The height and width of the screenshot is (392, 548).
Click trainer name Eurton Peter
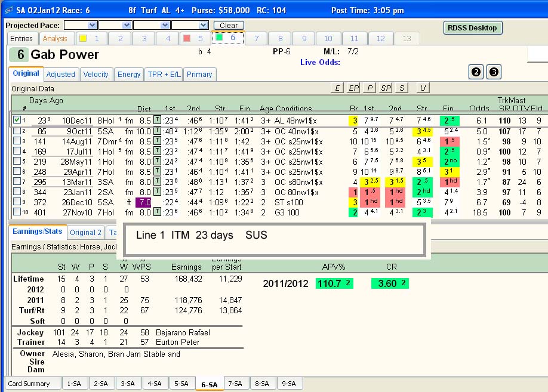coord(177,342)
